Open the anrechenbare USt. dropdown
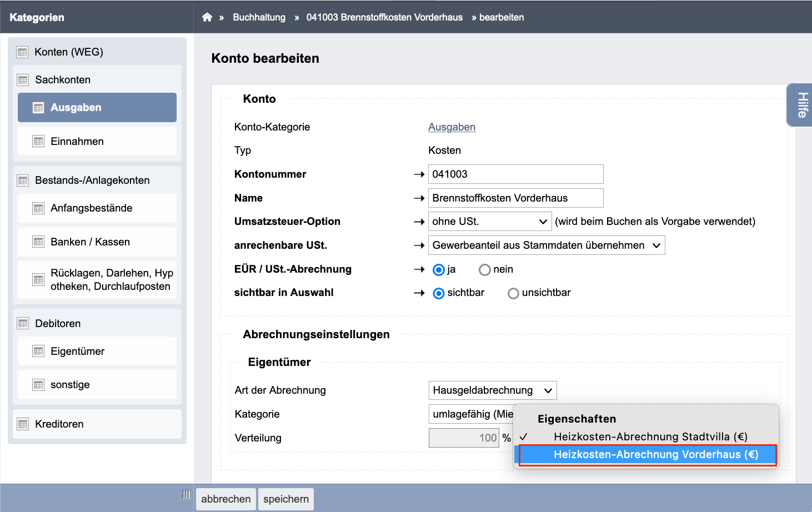The width and height of the screenshot is (812, 512). pyautogui.click(x=547, y=245)
